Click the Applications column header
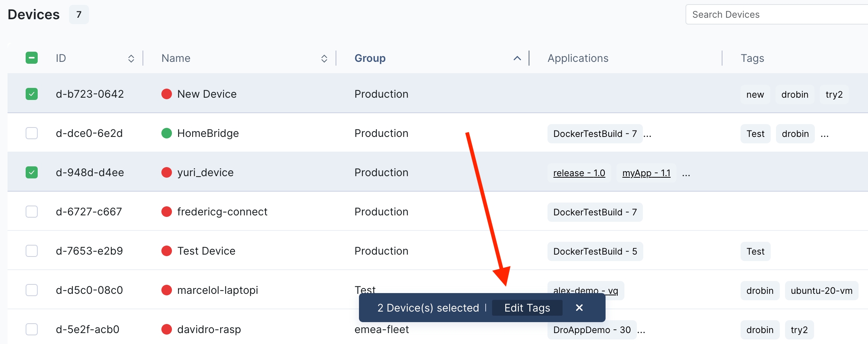Viewport: 868px width, 344px height. pos(578,58)
